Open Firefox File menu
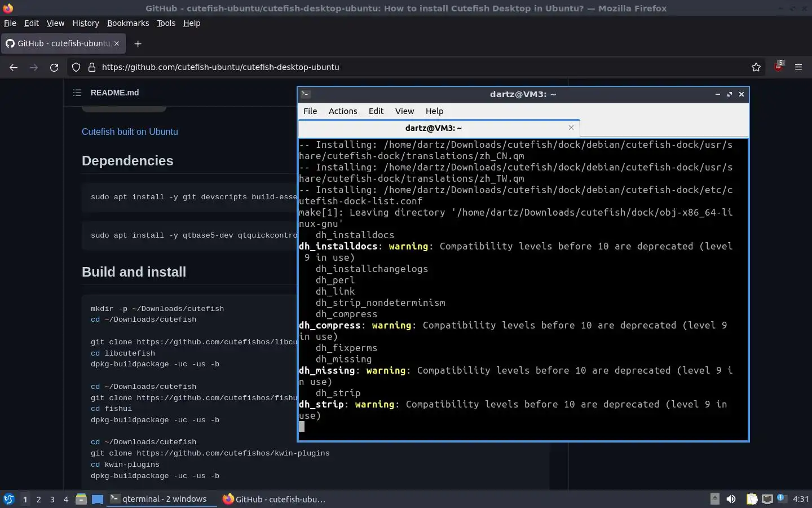812x508 pixels. pyautogui.click(x=10, y=23)
